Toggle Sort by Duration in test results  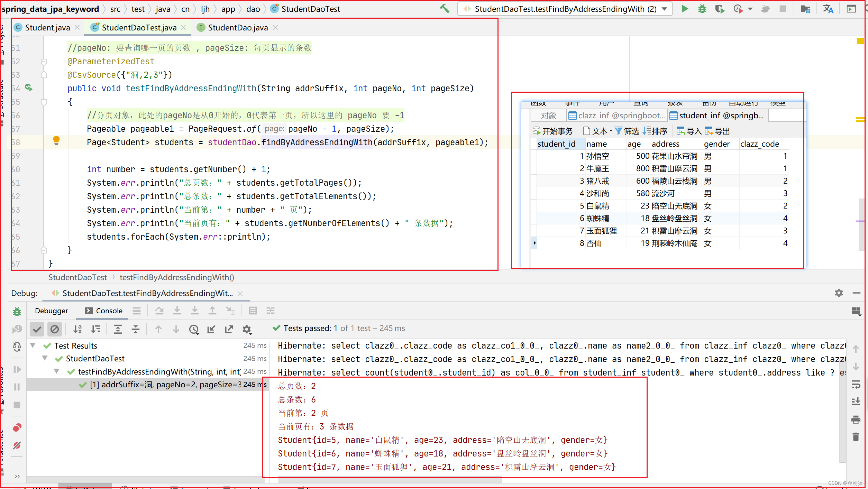(95, 329)
